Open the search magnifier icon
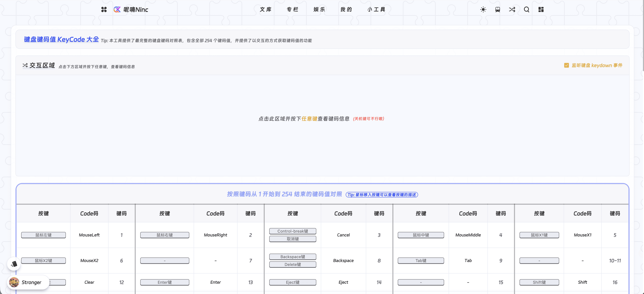644x294 pixels. click(526, 10)
